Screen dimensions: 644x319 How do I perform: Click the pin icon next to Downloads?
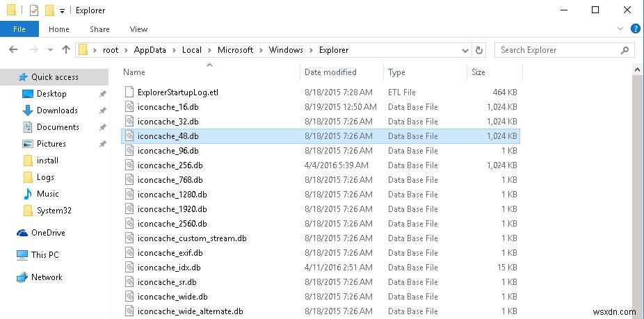point(102,111)
